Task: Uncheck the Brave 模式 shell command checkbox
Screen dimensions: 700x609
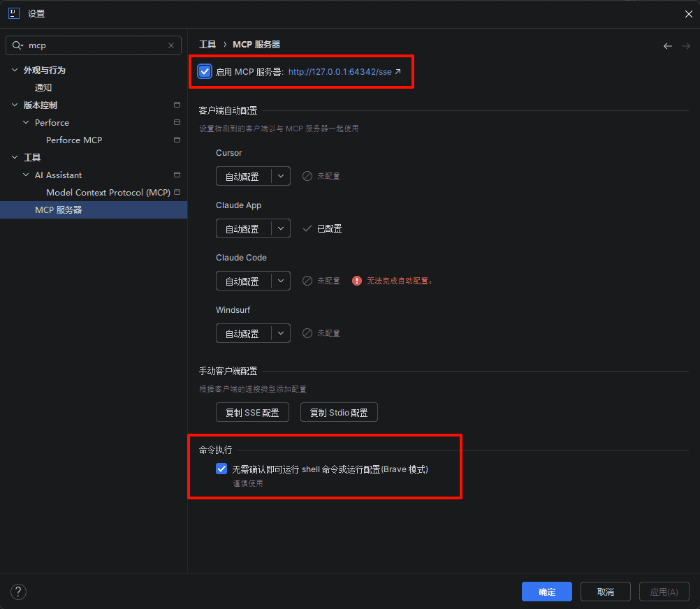Action: pyautogui.click(x=221, y=469)
